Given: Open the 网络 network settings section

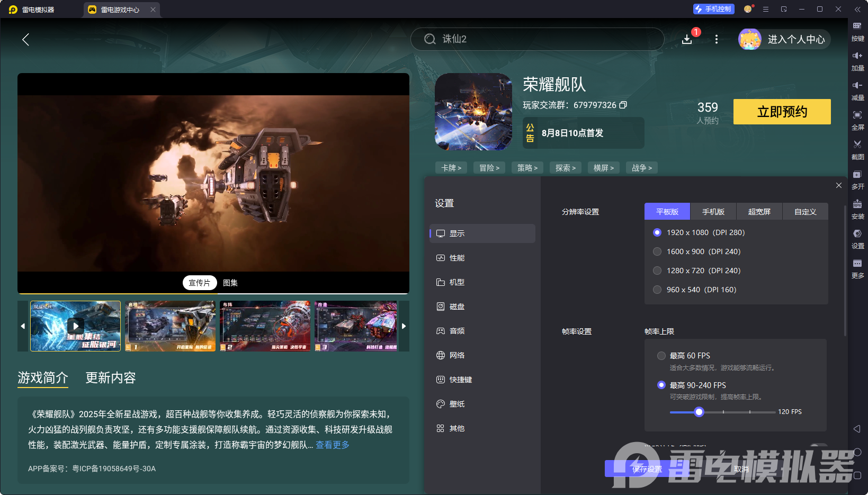Looking at the screenshot, I should [457, 355].
